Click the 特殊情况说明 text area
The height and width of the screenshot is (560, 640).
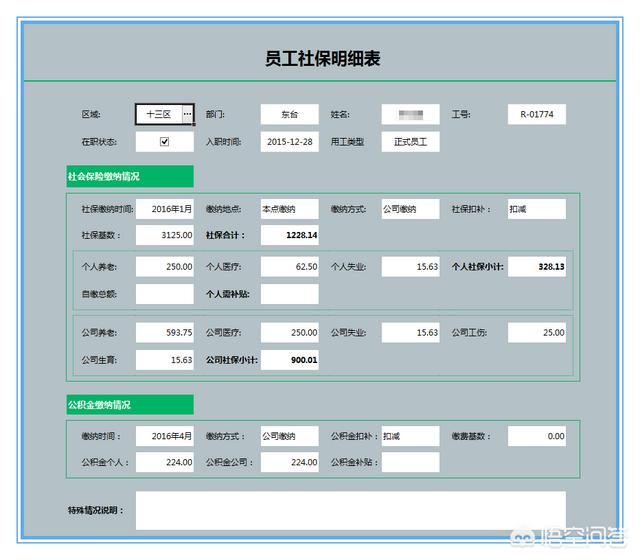coord(351,511)
